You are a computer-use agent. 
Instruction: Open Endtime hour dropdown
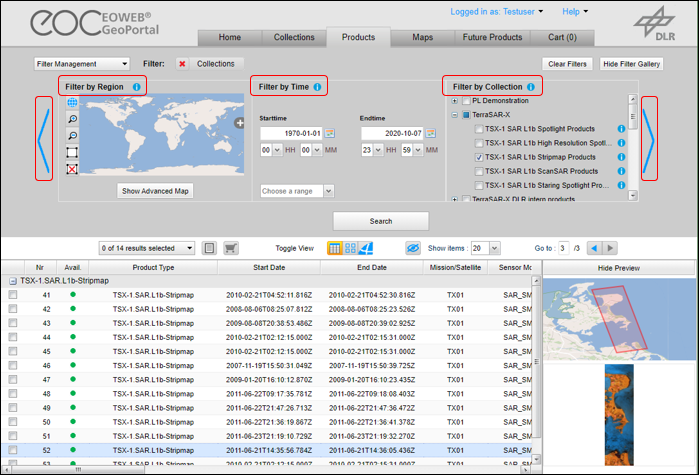click(378, 150)
